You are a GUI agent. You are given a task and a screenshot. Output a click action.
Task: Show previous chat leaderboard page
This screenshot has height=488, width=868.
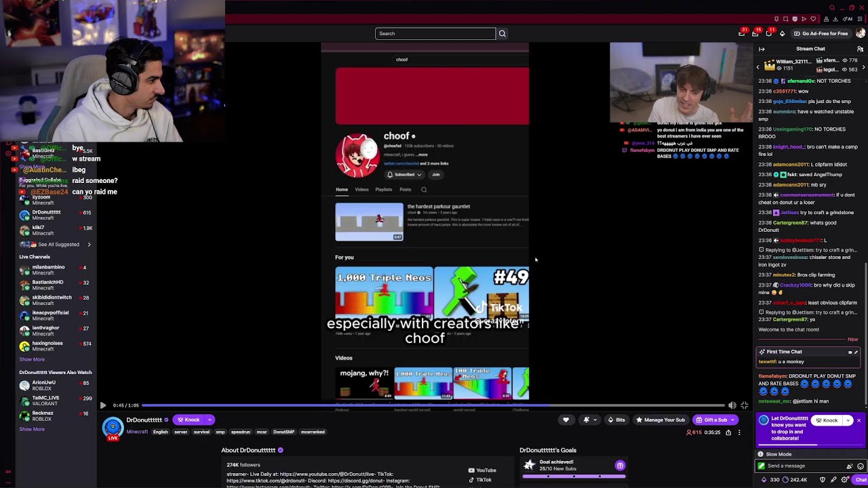pyautogui.click(x=758, y=66)
